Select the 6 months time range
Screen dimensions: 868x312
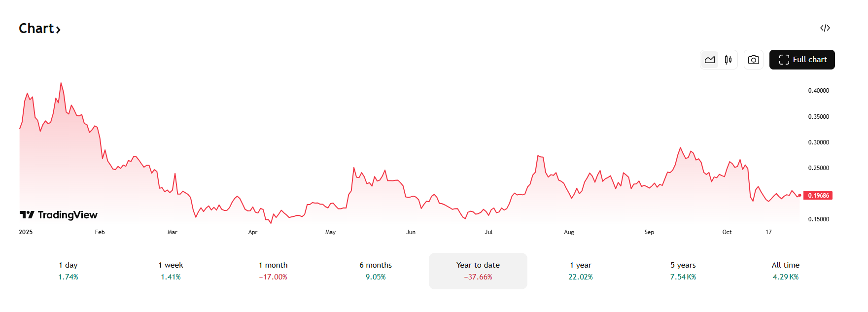tap(376, 271)
